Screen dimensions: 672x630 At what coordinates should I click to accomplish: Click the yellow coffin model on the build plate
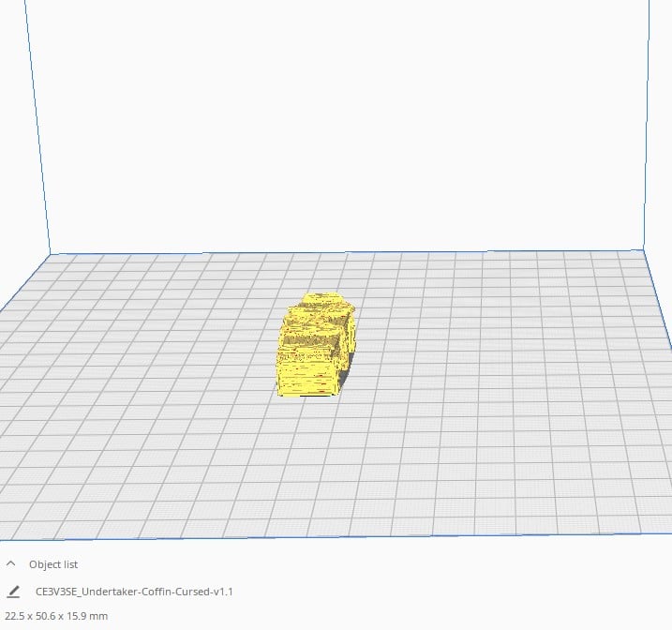(316, 345)
